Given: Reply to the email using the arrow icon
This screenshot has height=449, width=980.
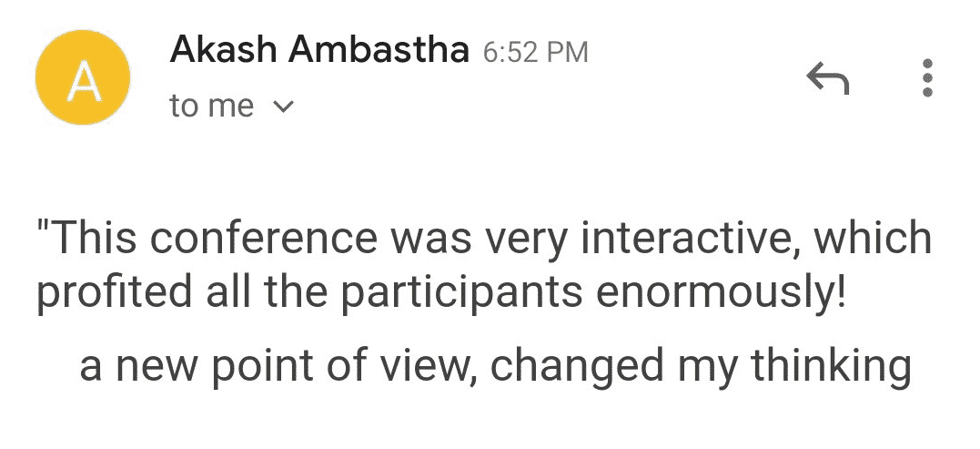Looking at the screenshot, I should (x=828, y=79).
